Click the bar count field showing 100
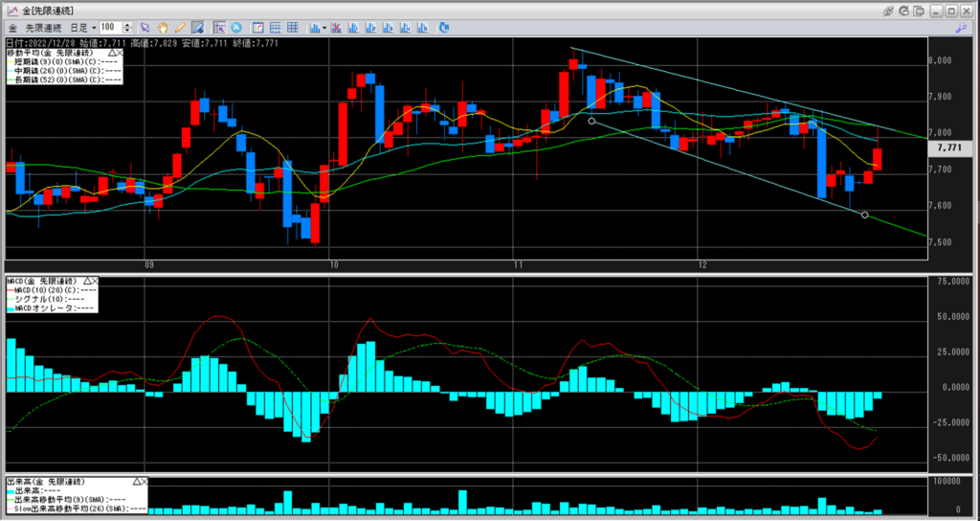Screen dimensions: 980x521 click(111, 28)
